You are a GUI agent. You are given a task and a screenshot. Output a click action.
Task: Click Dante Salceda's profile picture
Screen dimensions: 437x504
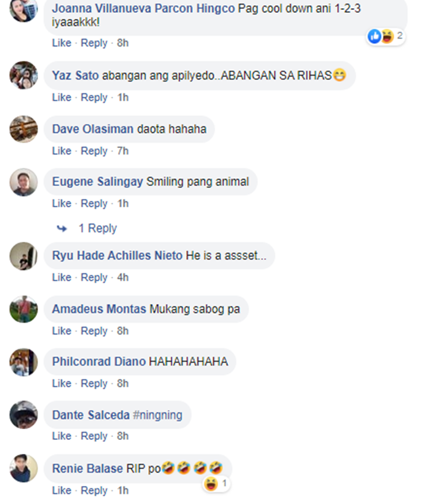tap(23, 415)
